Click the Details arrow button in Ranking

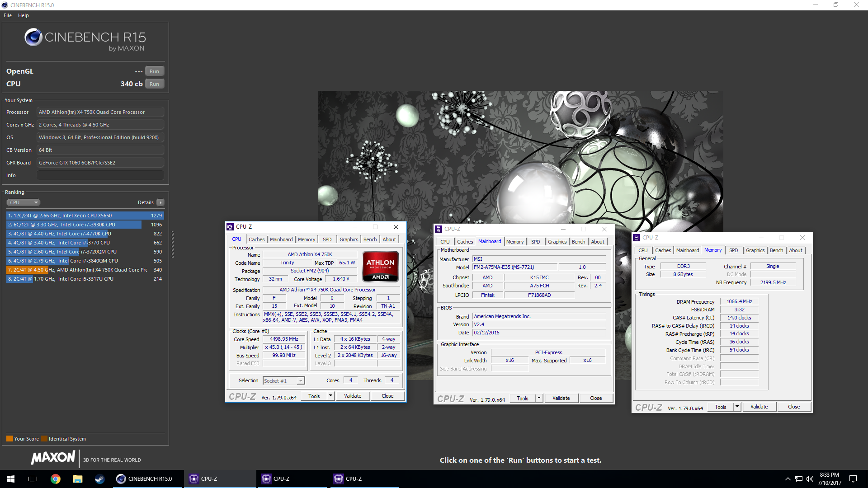[160, 202]
